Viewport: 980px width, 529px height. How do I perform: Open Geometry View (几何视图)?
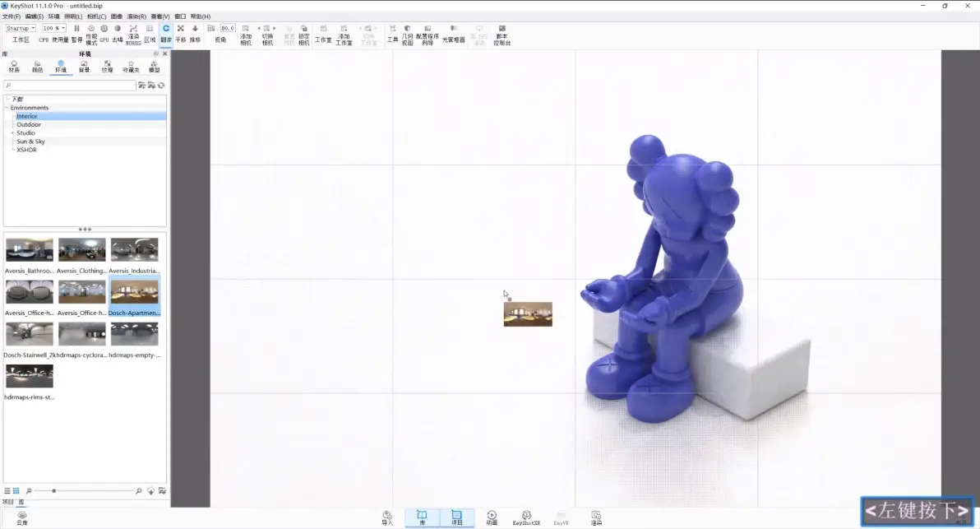(408, 35)
